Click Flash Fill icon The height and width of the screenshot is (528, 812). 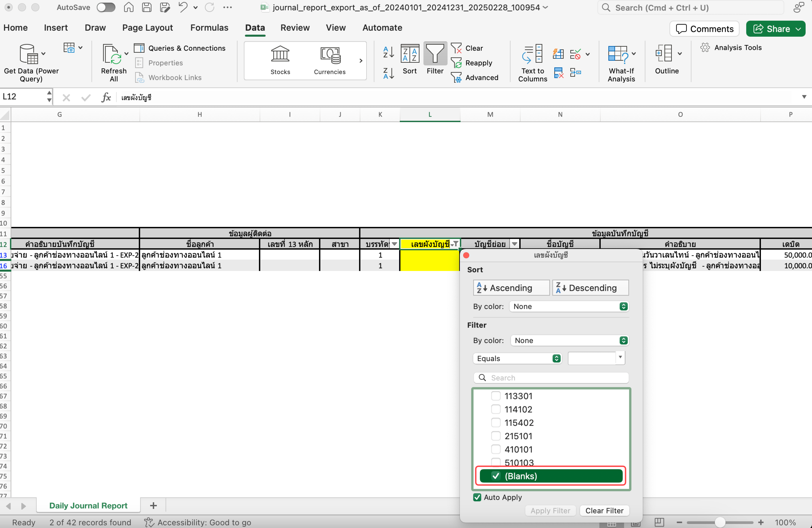coord(558,53)
